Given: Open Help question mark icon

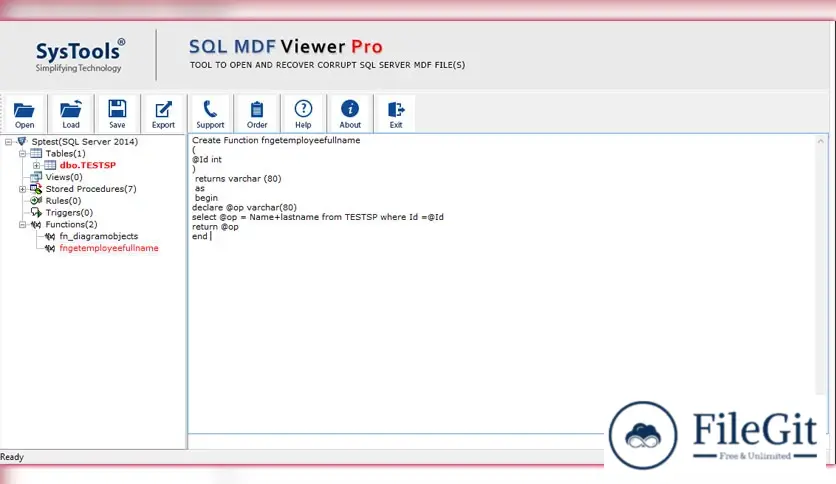Looking at the screenshot, I should point(303,108).
